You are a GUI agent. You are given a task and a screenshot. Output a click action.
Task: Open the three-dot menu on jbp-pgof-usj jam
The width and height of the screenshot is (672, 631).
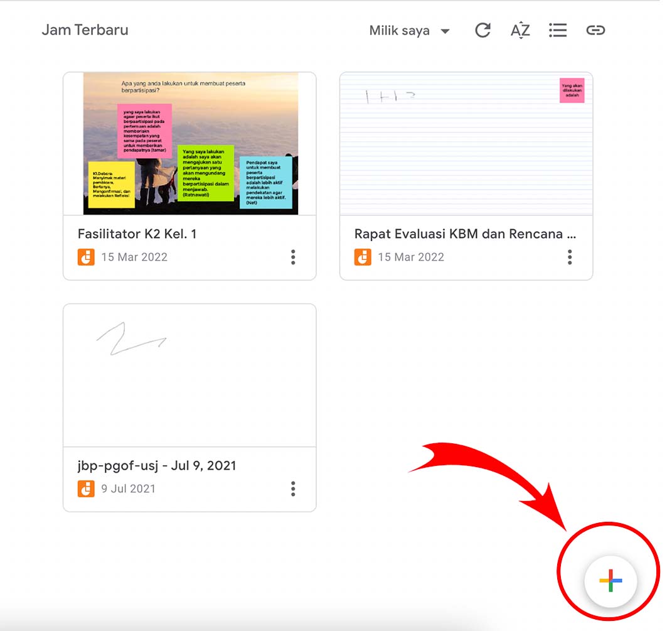tap(292, 489)
